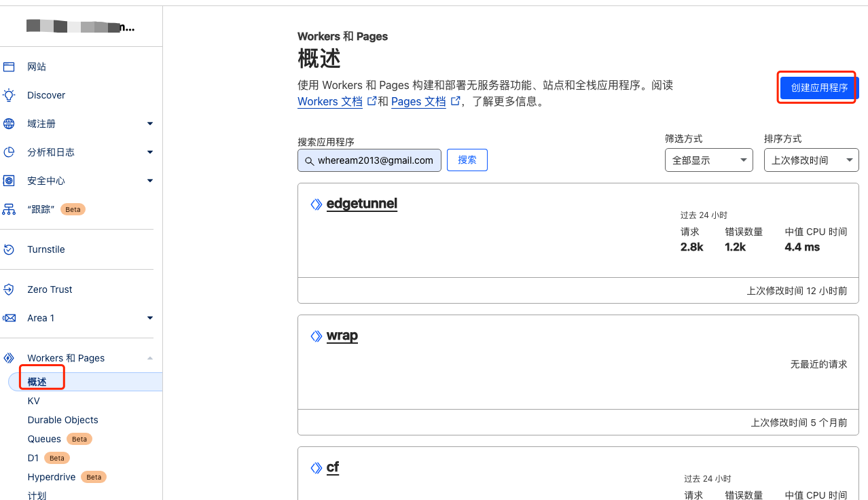Expand the 安全中心 sidebar section
The width and height of the screenshot is (868, 500).
150,181
